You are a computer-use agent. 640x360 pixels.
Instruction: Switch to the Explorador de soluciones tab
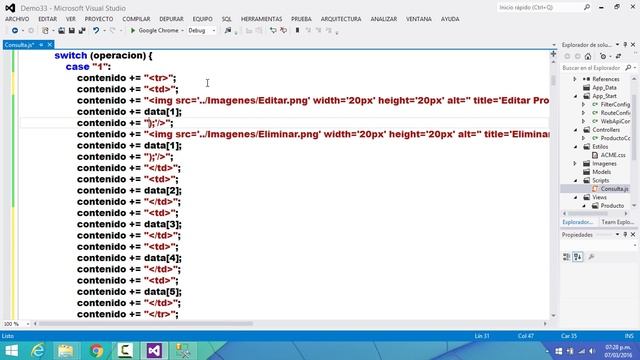point(578,222)
